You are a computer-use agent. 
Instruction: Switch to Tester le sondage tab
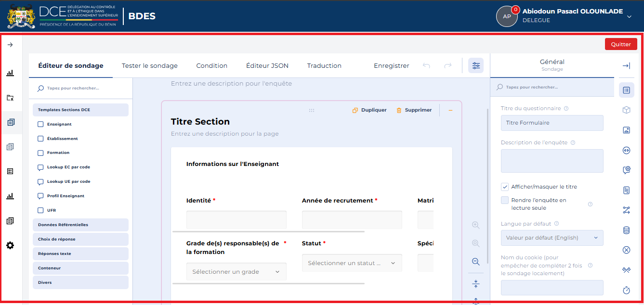click(x=150, y=66)
